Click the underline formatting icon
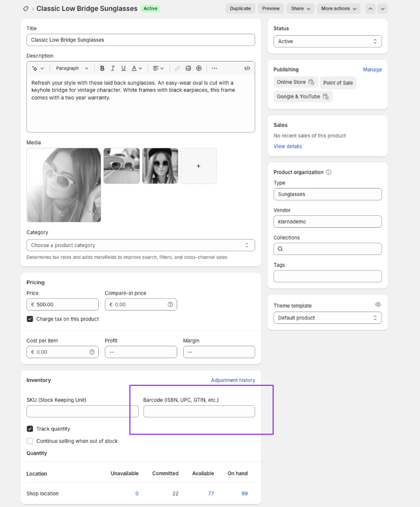This screenshot has width=420, height=507. (x=123, y=68)
